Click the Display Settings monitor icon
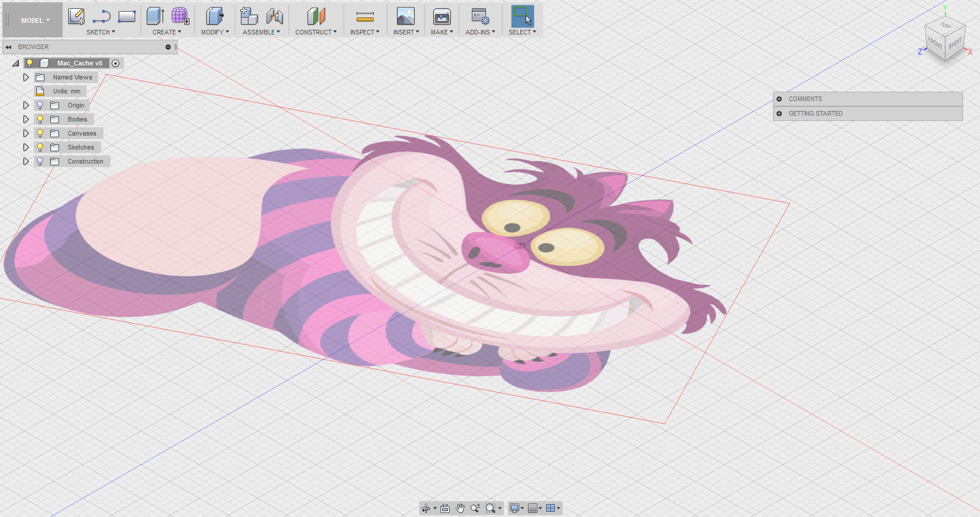The image size is (980, 517). click(x=514, y=508)
